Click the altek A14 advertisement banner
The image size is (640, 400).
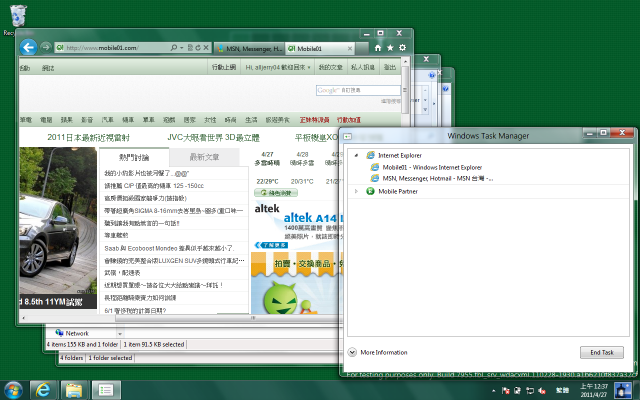click(x=298, y=224)
